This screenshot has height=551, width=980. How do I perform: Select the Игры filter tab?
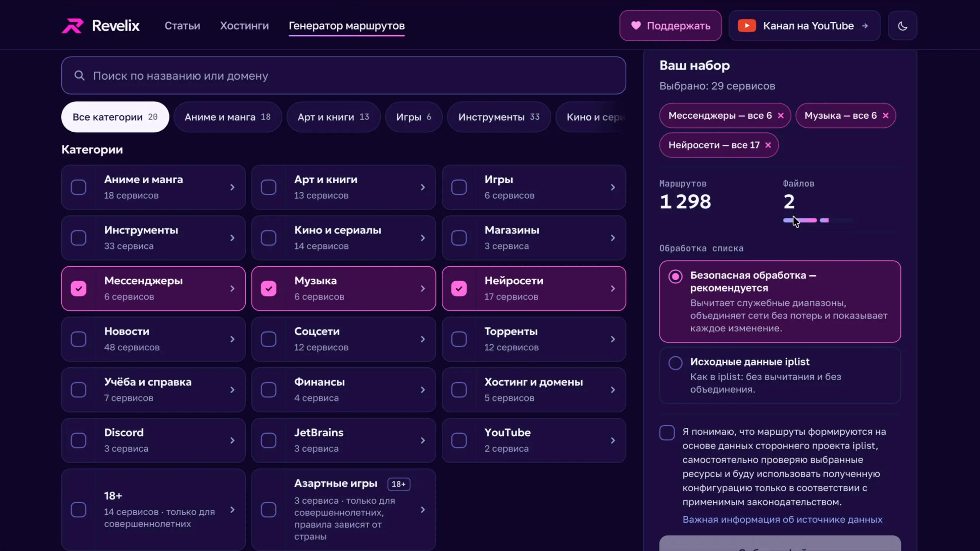(413, 117)
